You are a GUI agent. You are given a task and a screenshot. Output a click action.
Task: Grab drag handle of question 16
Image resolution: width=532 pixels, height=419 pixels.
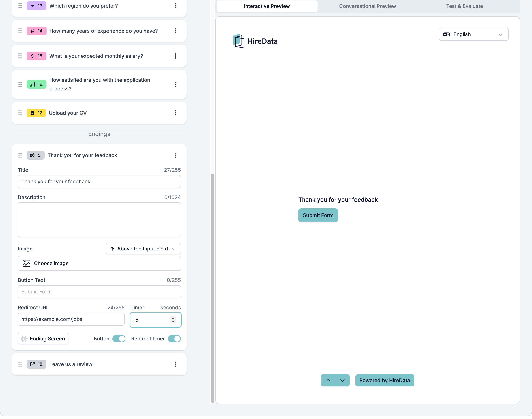pyautogui.click(x=20, y=84)
